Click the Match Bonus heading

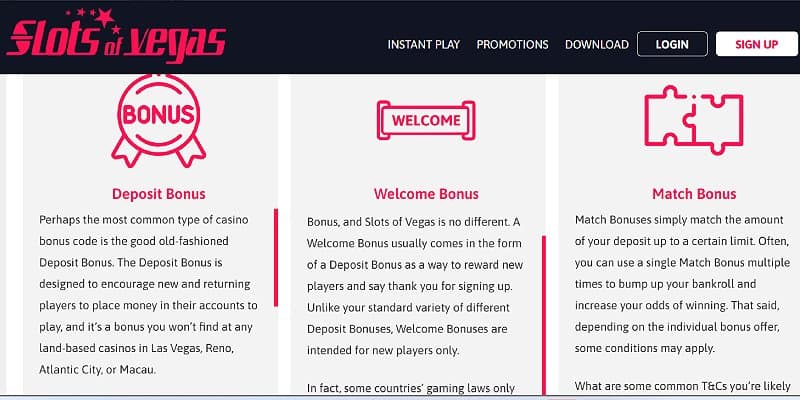[694, 194]
